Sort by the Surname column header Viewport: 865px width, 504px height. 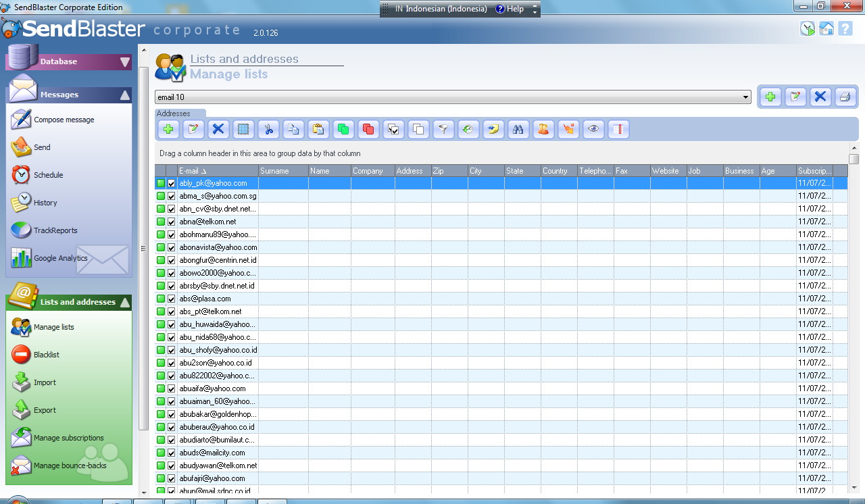283,171
